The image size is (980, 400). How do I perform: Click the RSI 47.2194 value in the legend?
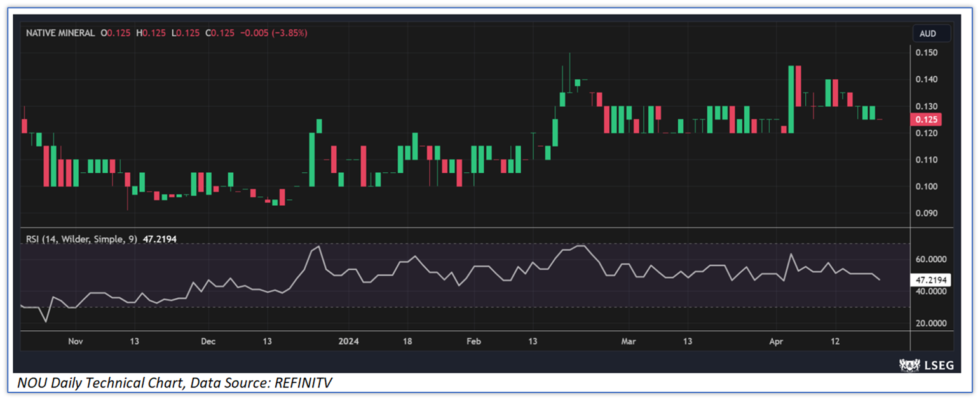159,239
